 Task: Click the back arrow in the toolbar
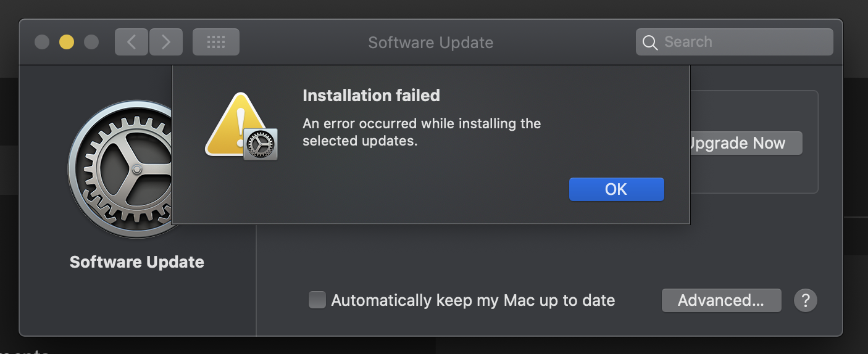tap(131, 42)
